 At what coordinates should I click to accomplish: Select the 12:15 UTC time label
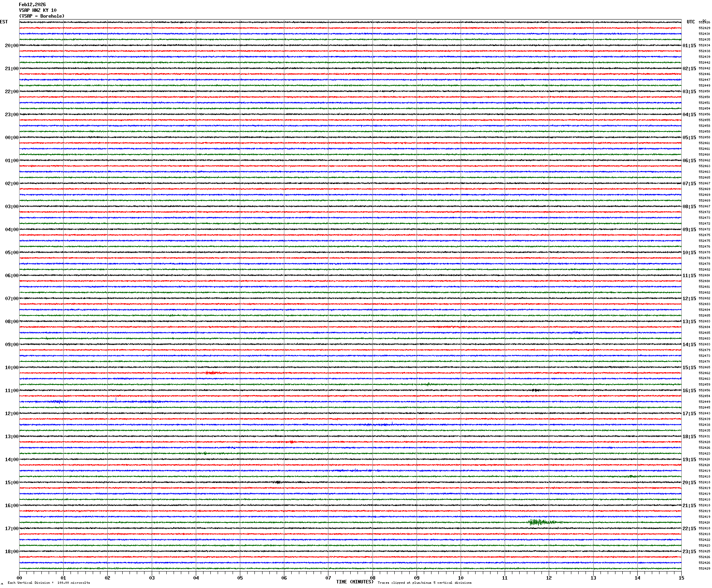point(689,299)
